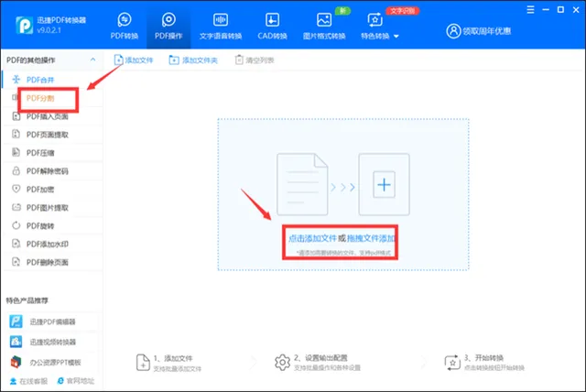Click the PDF加密 shield icon
The image size is (586, 392).
pos(16,189)
